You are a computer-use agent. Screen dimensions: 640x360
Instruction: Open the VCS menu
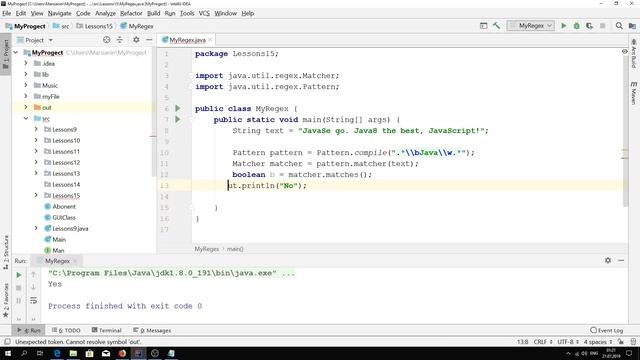coord(204,13)
